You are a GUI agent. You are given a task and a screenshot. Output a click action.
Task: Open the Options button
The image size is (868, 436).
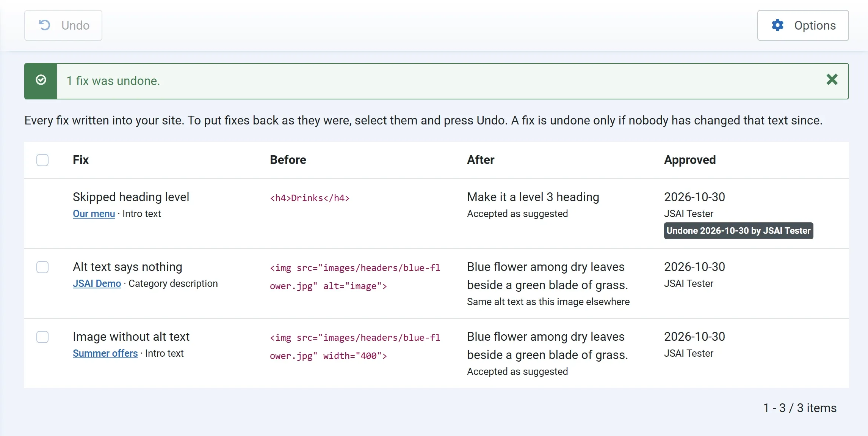click(803, 25)
